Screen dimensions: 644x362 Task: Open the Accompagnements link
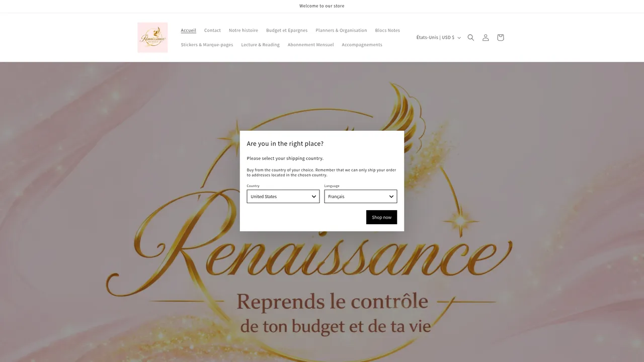pyautogui.click(x=362, y=45)
